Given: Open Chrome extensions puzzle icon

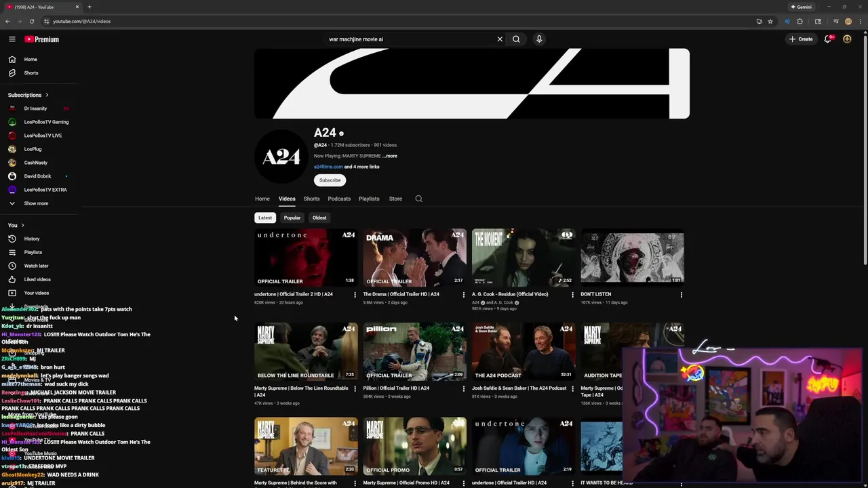Looking at the screenshot, I should 800,21.
